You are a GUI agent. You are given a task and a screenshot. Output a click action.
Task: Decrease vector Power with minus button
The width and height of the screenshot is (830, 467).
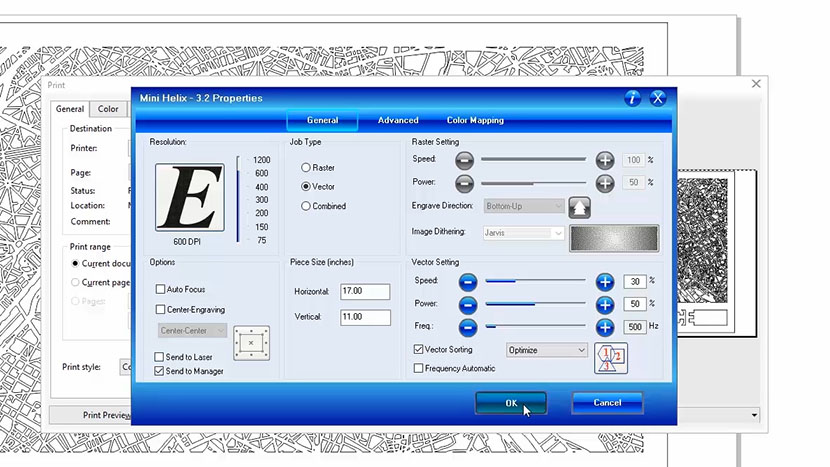coord(469,304)
